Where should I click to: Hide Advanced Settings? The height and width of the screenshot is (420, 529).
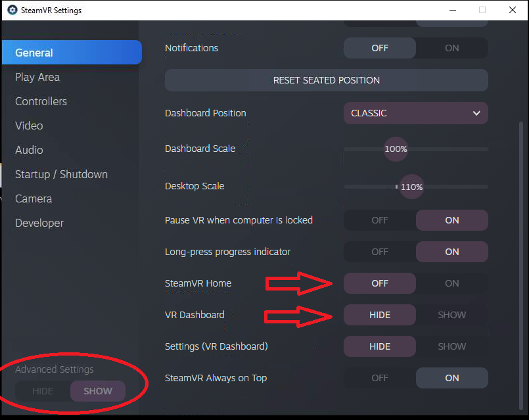(x=43, y=390)
